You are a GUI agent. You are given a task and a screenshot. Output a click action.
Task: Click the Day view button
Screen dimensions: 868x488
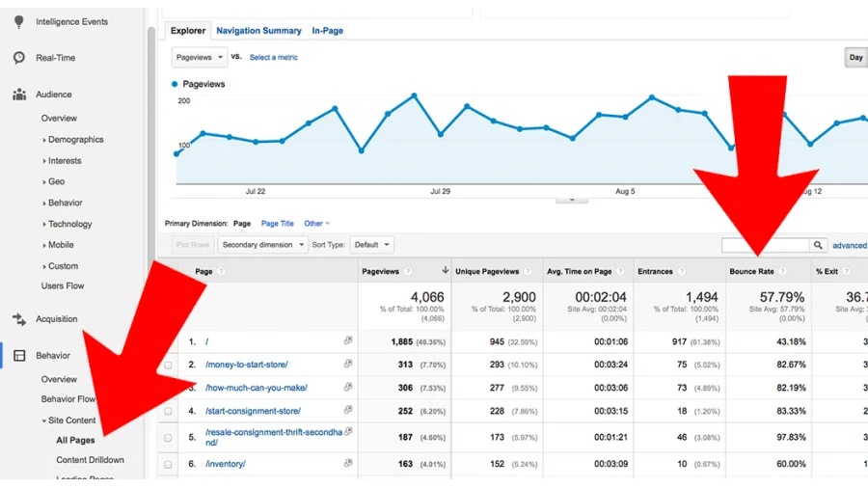[x=855, y=57]
